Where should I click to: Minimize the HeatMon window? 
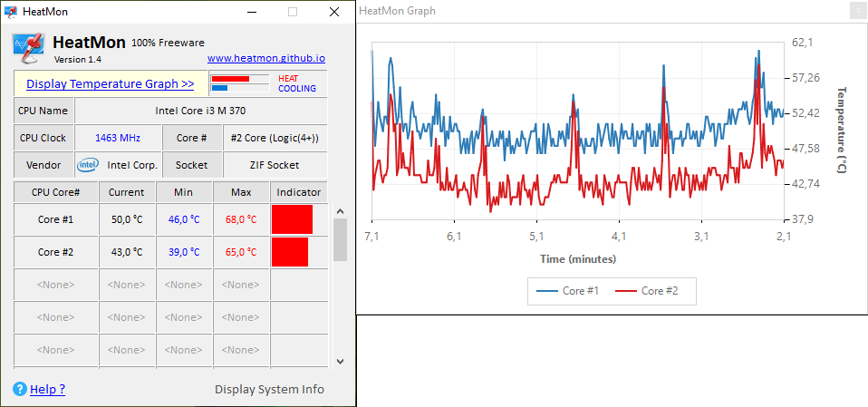click(x=251, y=12)
